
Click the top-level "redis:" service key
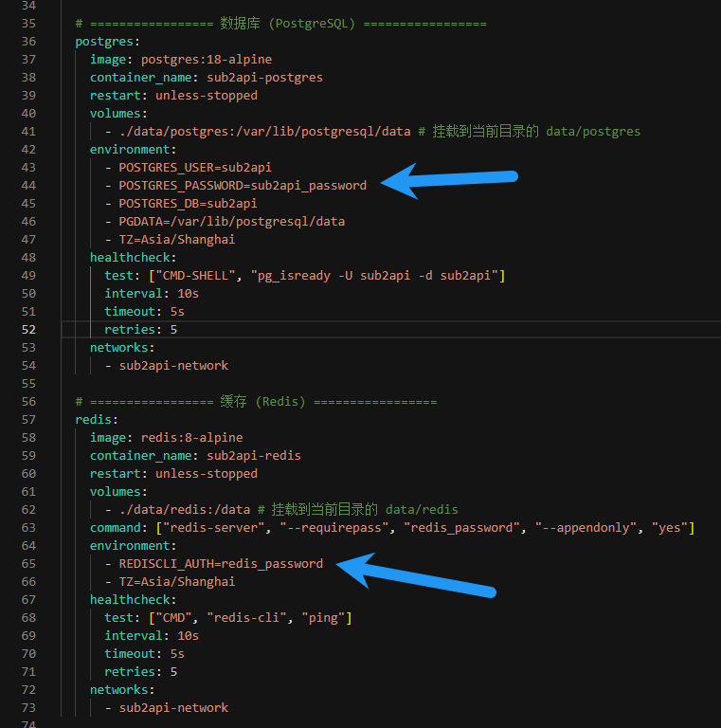[95, 419]
